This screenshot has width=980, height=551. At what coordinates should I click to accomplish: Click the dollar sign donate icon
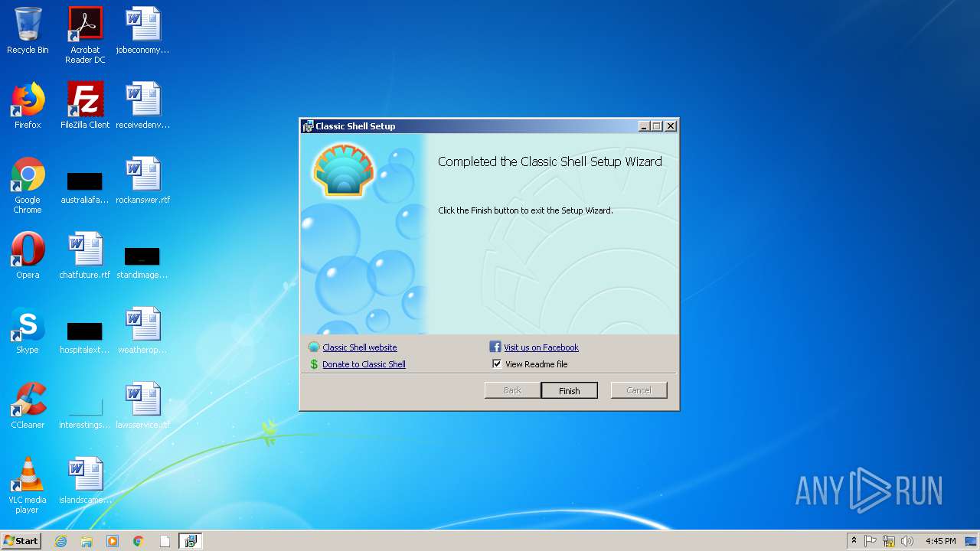coord(314,364)
